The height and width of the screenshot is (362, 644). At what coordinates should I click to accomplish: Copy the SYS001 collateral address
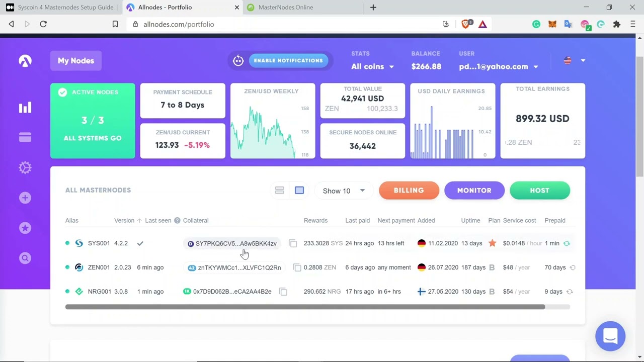(x=293, y=243)
